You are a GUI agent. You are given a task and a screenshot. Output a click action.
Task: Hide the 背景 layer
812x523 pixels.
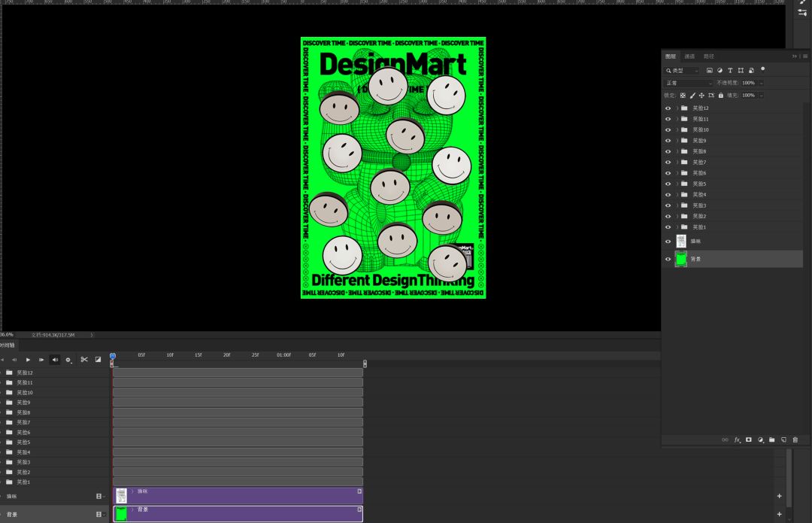pyautogui.click(x=668, y=259)
